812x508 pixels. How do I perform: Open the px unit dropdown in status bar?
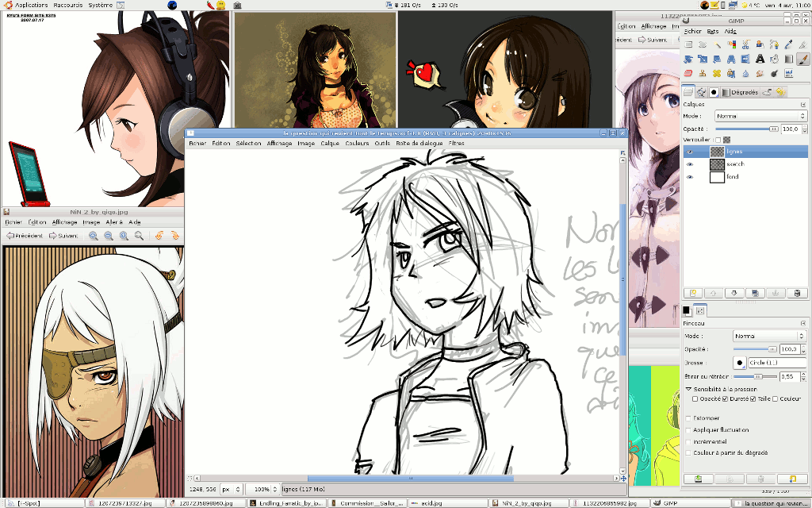click(232, 489)
